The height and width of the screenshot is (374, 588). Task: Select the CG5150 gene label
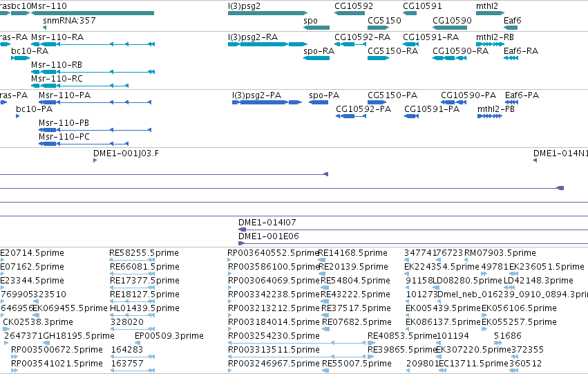pos(384,21)
